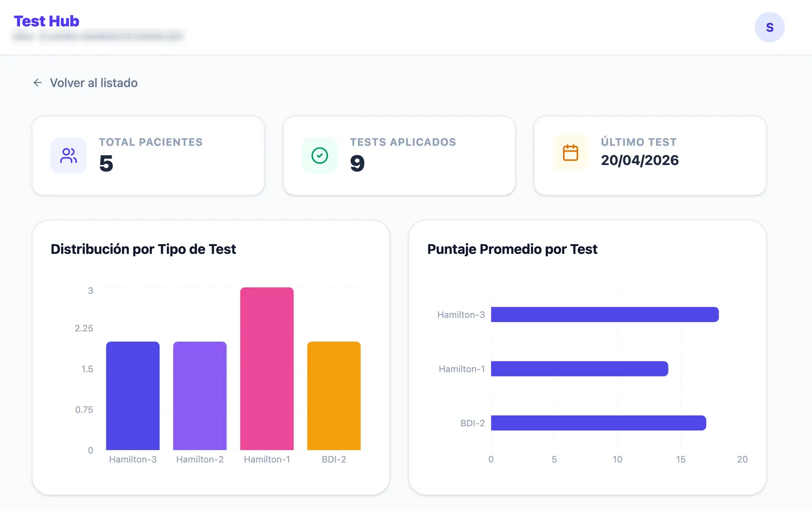Click the Hamilton-1 x-axis label in distribution chart
812x510 pixels.
267,459
